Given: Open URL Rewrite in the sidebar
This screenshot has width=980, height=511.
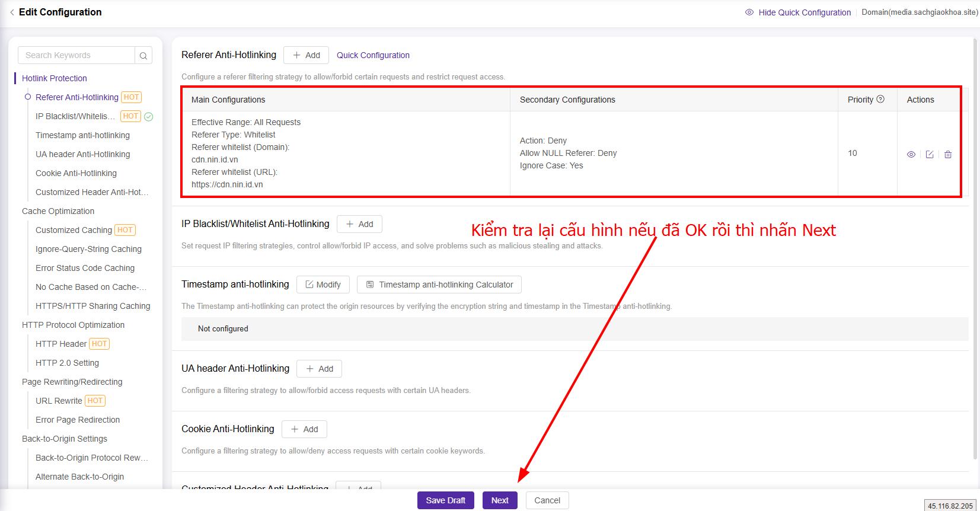Looking at the screenshot, I should tap(59, 401).
